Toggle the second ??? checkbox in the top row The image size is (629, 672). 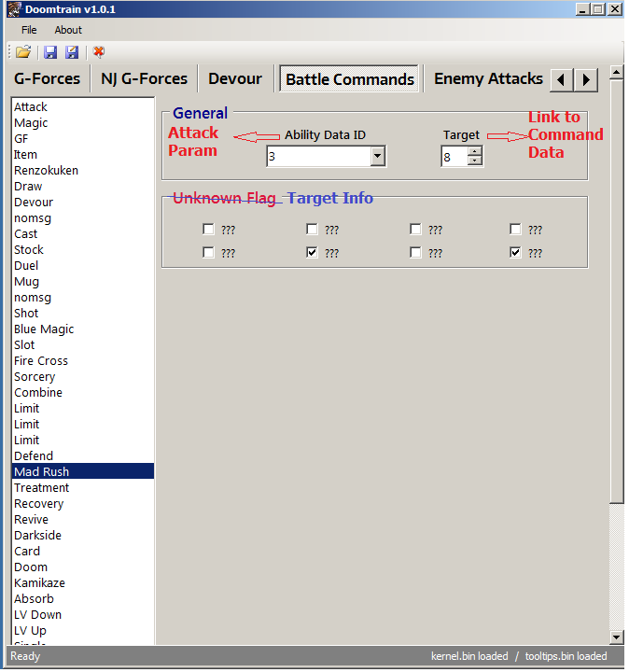tap(312, 230)
